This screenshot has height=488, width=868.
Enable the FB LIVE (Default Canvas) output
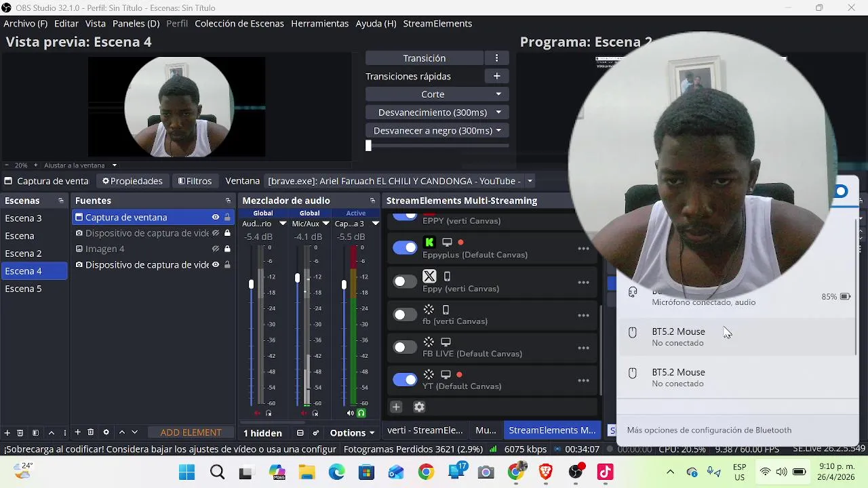[x=405, y=347]
